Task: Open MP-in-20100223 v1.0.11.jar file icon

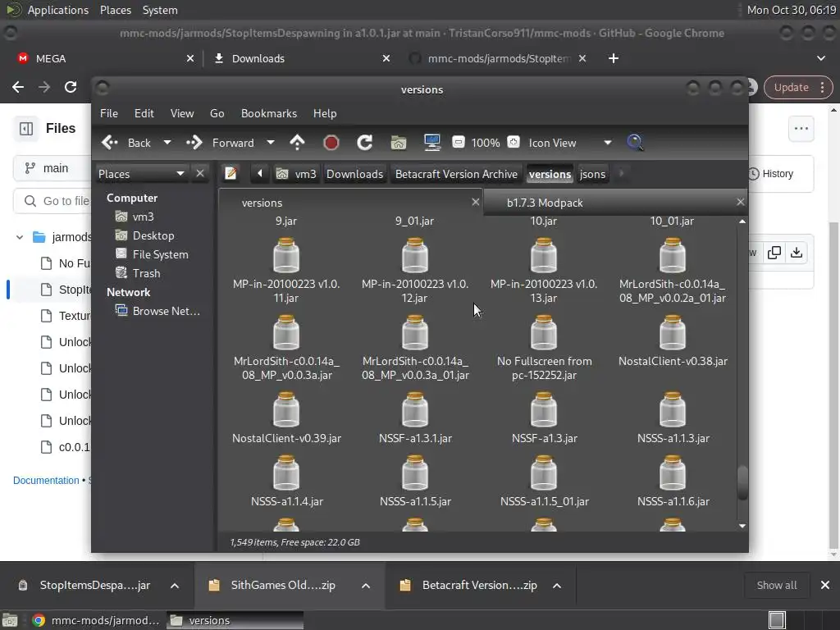Action: point(286,256)
